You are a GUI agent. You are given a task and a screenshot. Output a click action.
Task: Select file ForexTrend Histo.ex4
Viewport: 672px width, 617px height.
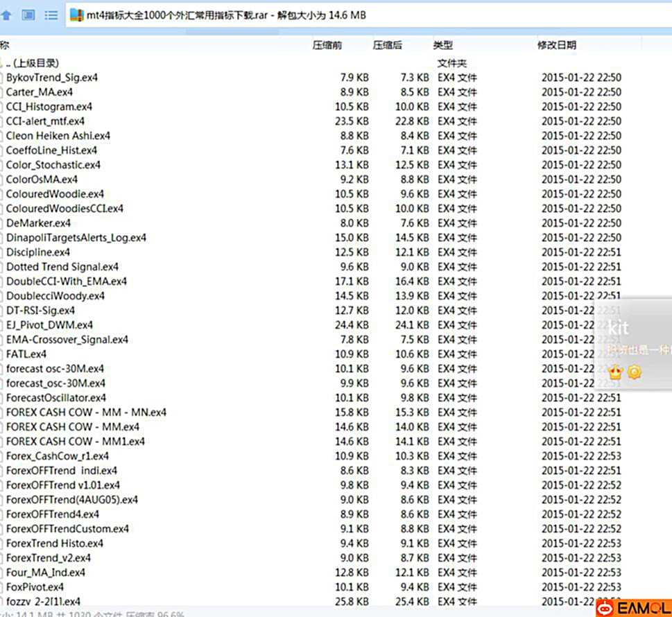54,544
